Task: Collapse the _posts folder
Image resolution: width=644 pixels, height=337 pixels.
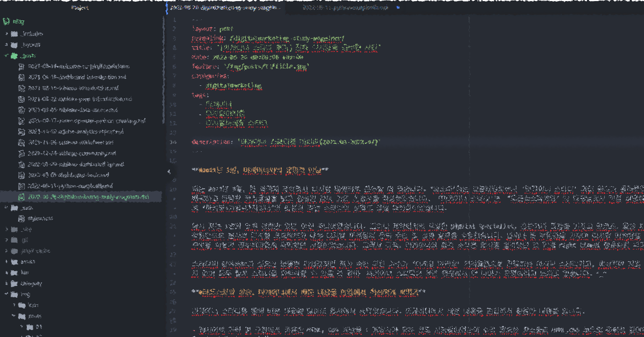Action: point(6,56)
